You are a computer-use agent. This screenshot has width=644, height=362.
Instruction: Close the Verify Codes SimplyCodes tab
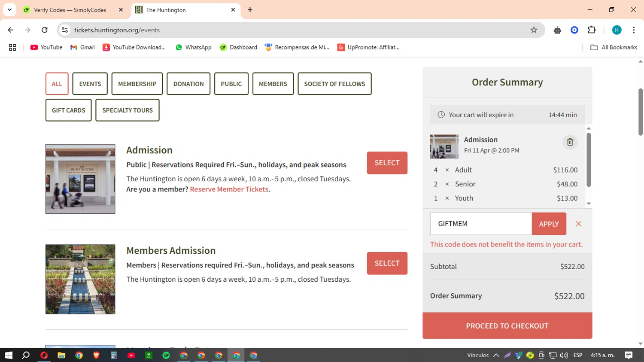tap(121, 9)
